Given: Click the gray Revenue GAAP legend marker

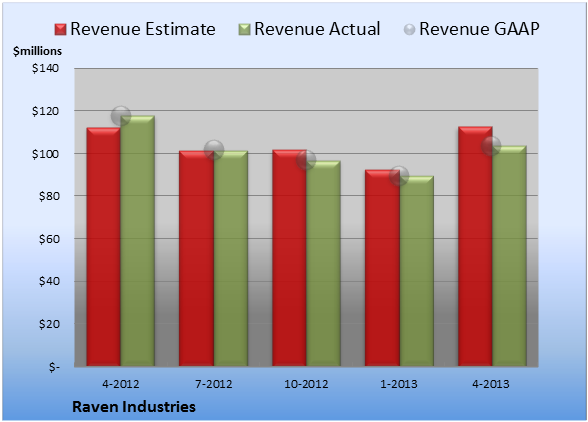Looking at the screenshot, I should (409, 30).
